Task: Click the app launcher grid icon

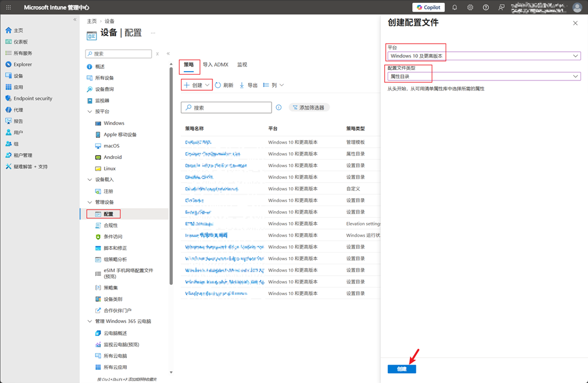Action: click(8, 7)
